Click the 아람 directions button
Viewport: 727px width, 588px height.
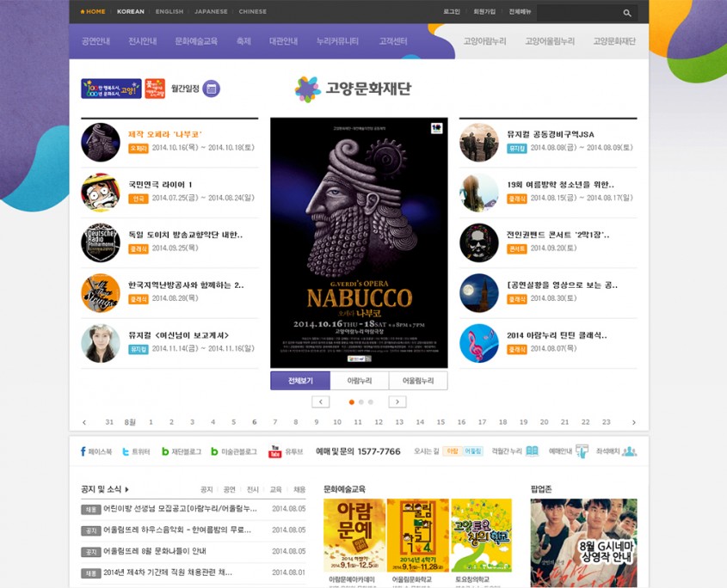click(x=453, y=451)
